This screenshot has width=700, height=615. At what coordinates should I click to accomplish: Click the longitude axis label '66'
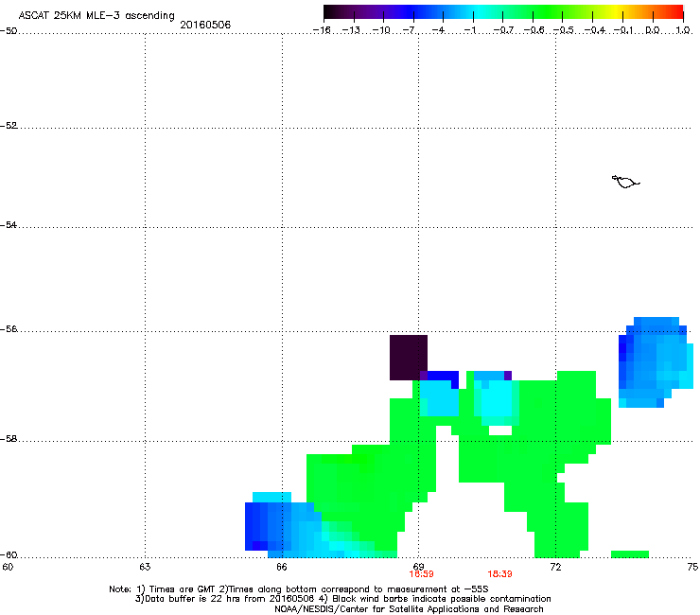(282, 567)
